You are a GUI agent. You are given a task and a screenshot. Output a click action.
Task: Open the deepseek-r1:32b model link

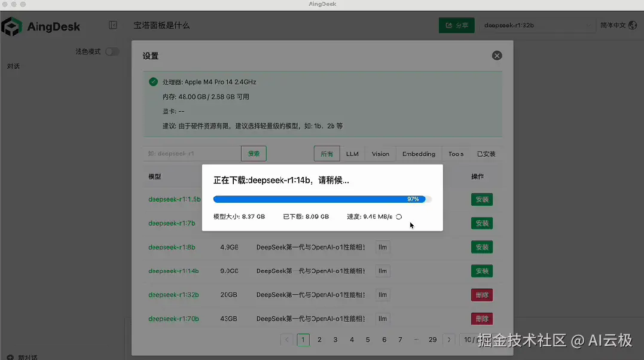(x=173, y=295)
